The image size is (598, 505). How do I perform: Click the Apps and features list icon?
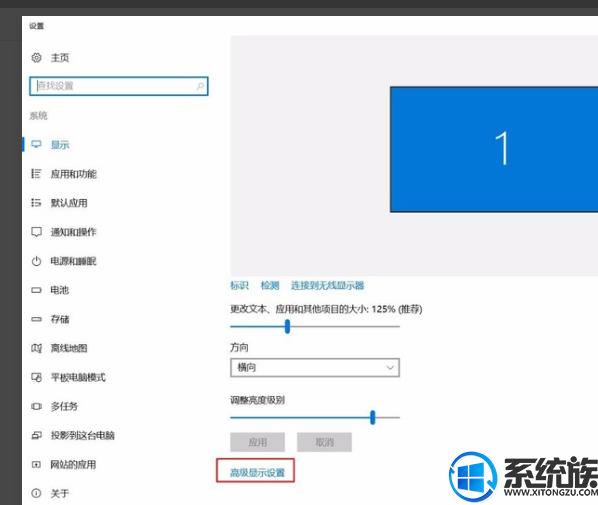[36, 174]
